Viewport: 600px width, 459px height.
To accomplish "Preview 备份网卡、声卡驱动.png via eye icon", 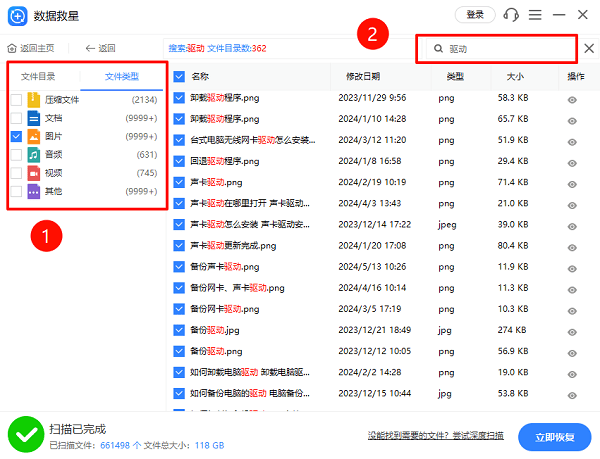I will pyautogui.click(x=572, y=290).
